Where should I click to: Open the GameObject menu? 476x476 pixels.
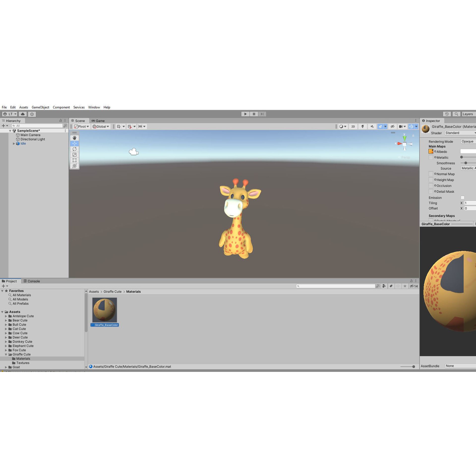40,107
